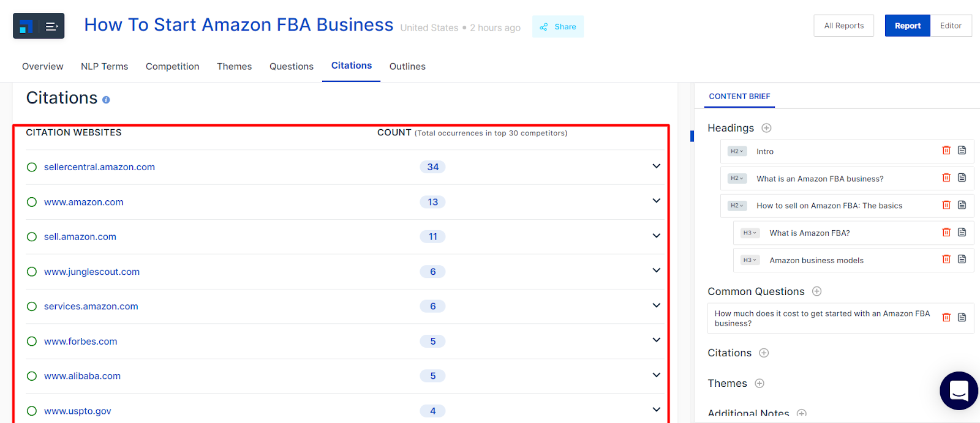
Task: Open the sellercentral.amazon.com link
Action: tap(99, 167)
